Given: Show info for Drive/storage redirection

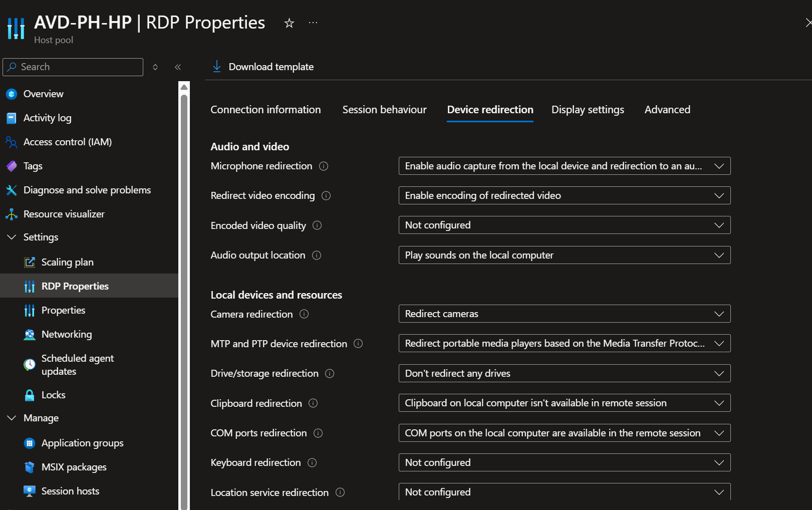Looking at the screenshot, I should click(x=330, y=373).
